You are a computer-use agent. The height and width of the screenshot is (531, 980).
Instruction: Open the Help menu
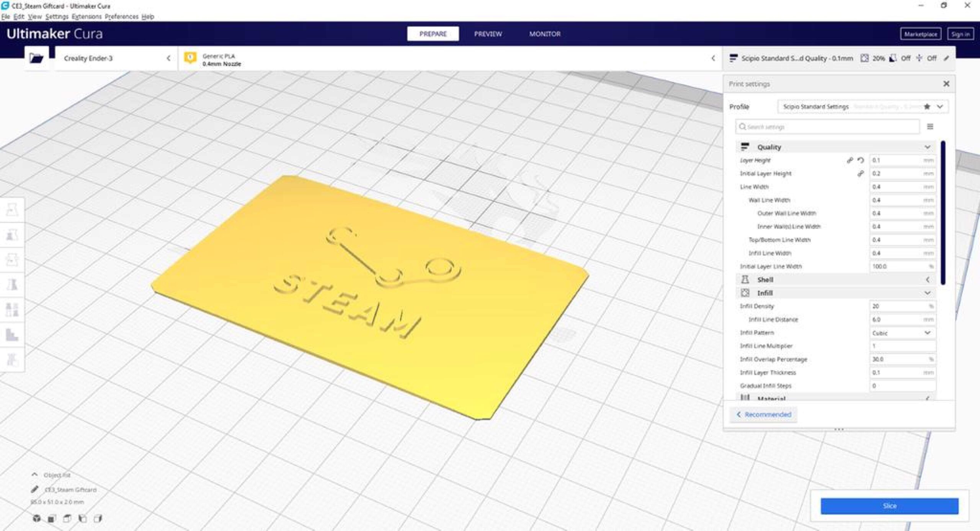(148, 16)
